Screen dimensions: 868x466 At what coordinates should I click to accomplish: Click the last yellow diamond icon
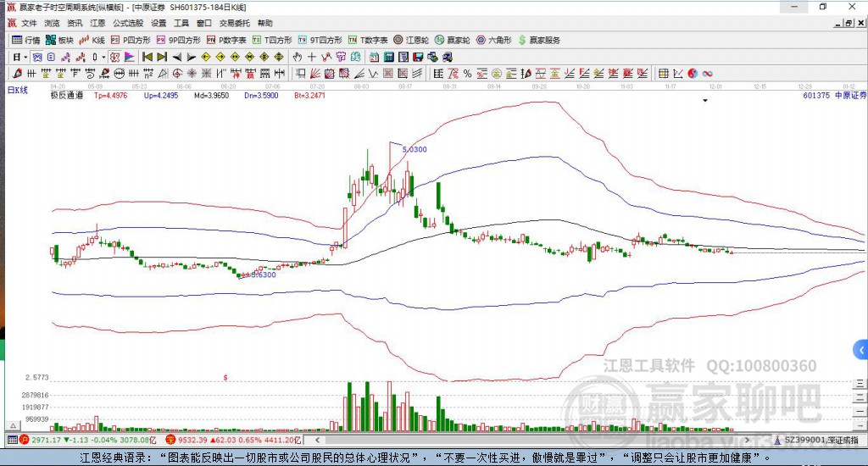point(279,57)
